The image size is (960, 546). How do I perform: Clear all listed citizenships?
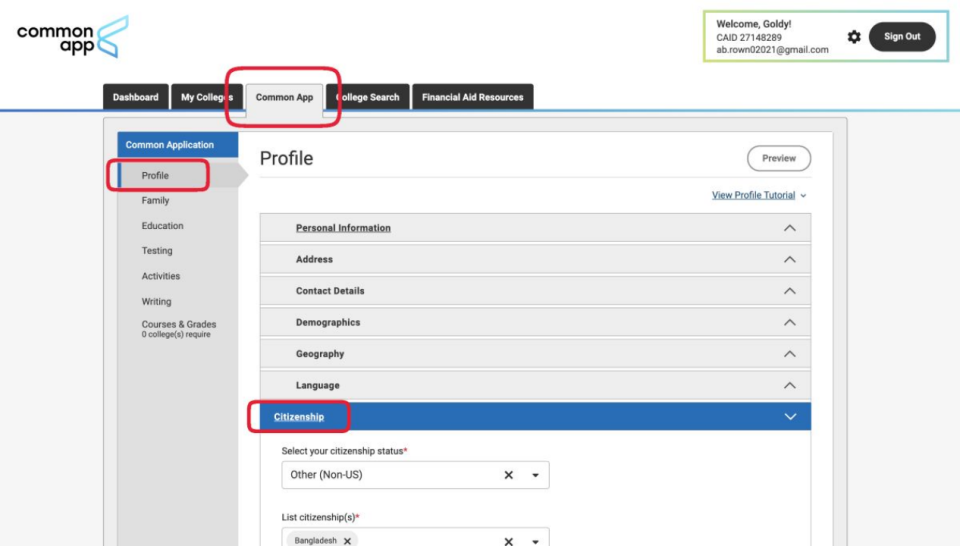[508, 541]
